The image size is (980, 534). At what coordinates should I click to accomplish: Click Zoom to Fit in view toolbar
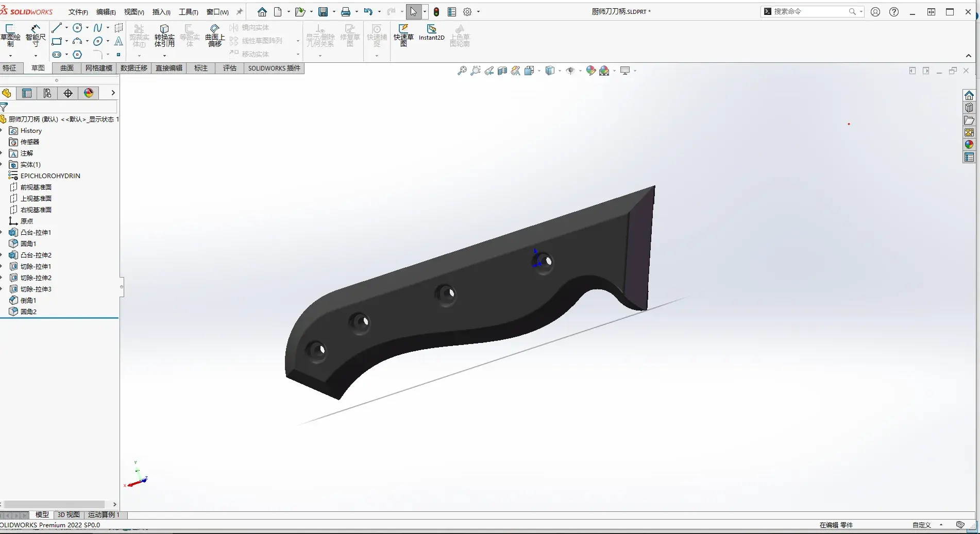coord(462,71)
